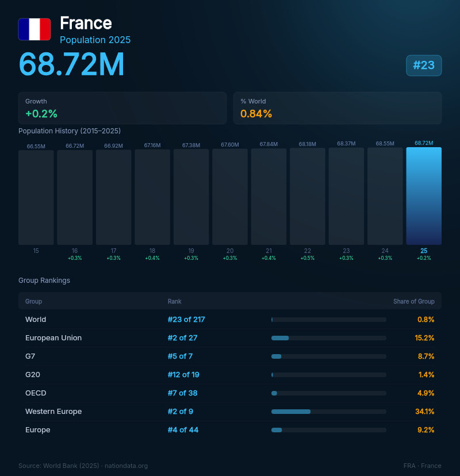Click the 2024 bar labeled 68.55M
The height and width of the screenshot is (476, 460).
[x=385, y=196]
